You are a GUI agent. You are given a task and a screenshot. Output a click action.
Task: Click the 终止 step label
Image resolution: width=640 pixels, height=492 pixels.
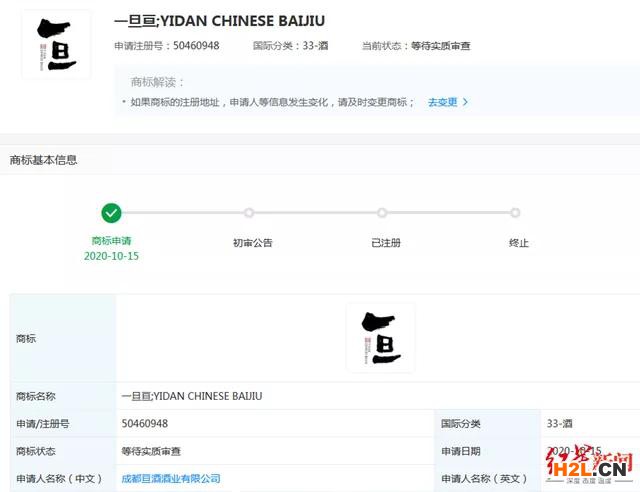click(x=519, y=243)
